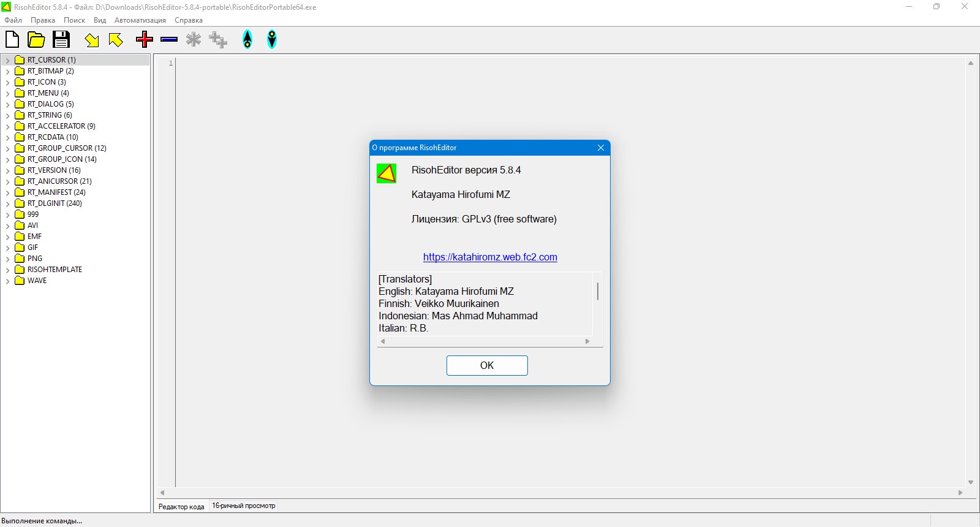Click the code editor horizontal left scroll arrow
This screenshot has width=980, height=527.
162,493
